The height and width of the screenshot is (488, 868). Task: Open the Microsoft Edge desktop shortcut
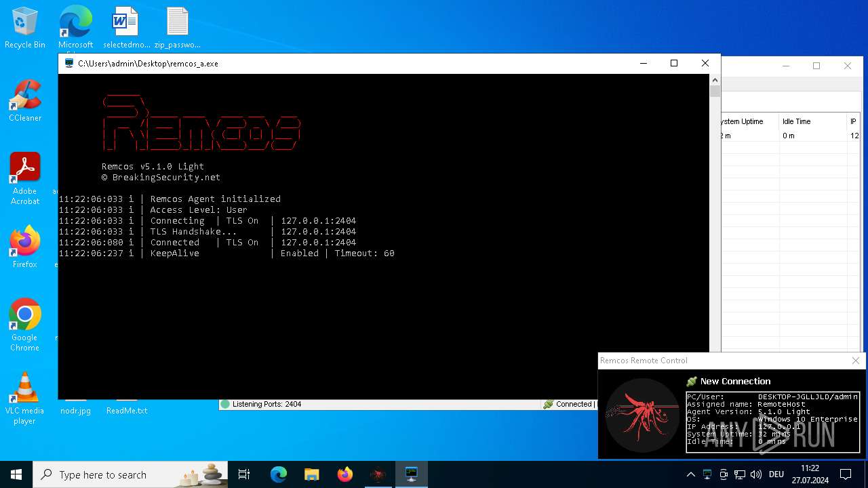pos(75,28)
